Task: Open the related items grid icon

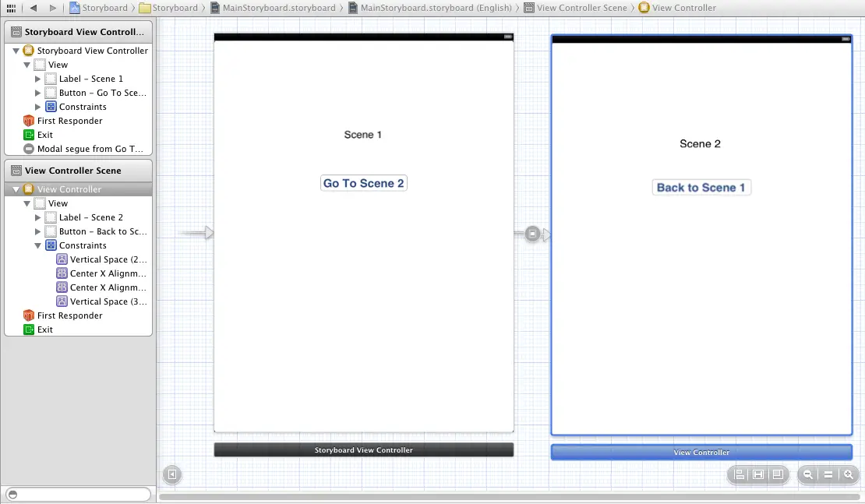Action: [x=11, y=8]
